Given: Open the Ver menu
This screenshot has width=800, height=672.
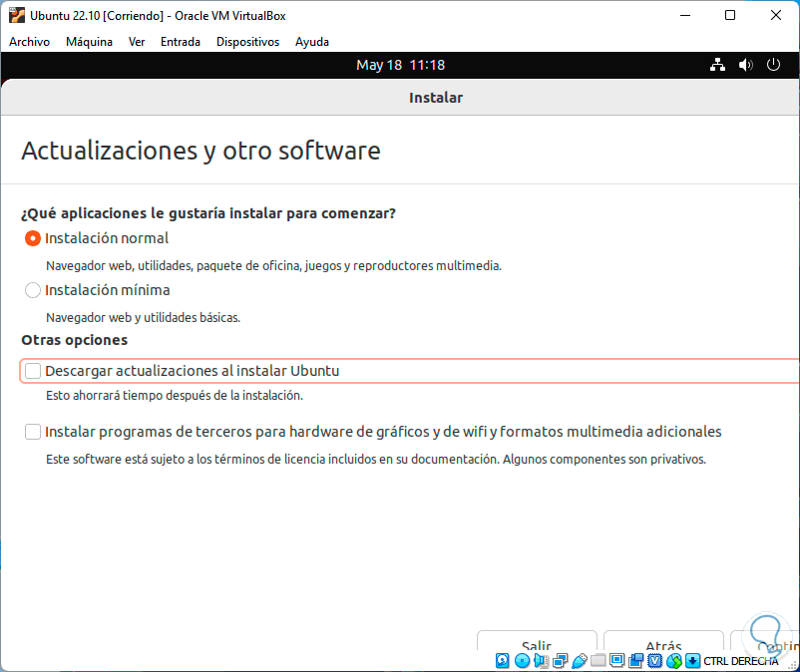Looking at the screenshot, I should 137,42.
